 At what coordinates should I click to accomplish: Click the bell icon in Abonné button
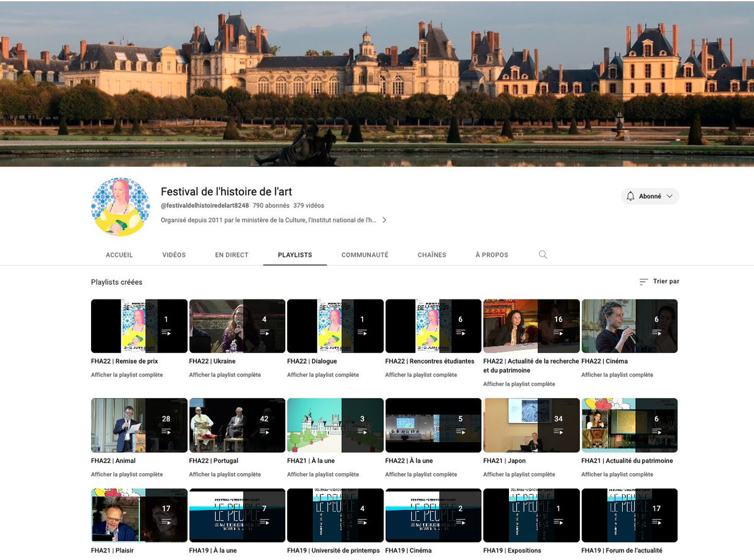(631, 197)
